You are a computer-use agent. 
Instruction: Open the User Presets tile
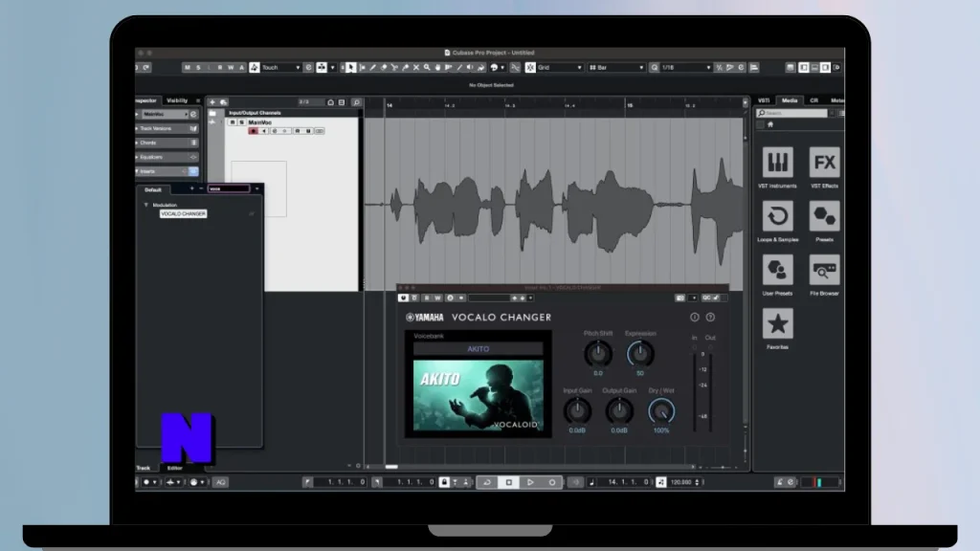coord(777,270)
